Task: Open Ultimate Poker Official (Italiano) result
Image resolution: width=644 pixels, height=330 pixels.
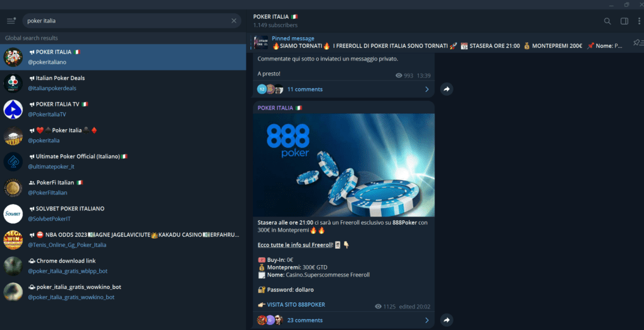Action: coord(123,162)
